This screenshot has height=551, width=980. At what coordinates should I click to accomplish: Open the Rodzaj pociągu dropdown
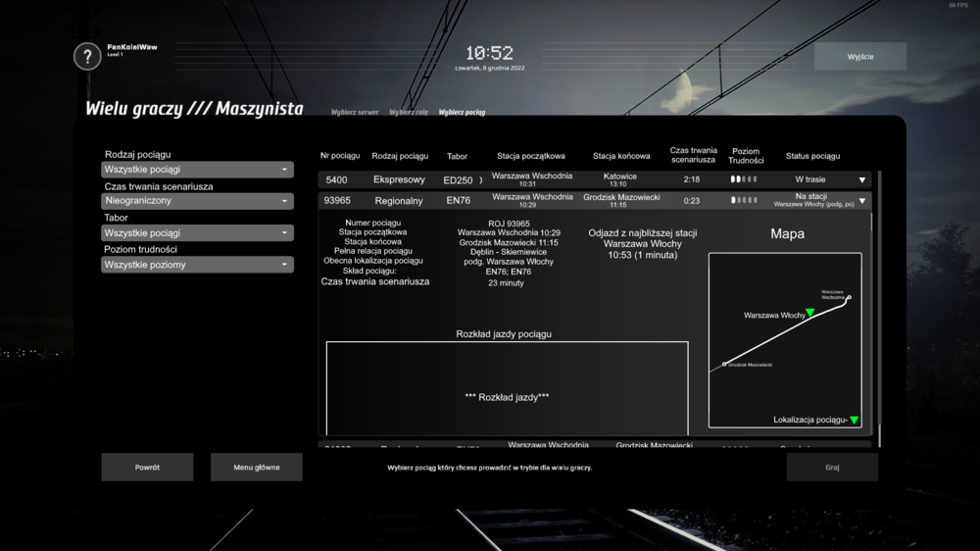click(197, 170)
